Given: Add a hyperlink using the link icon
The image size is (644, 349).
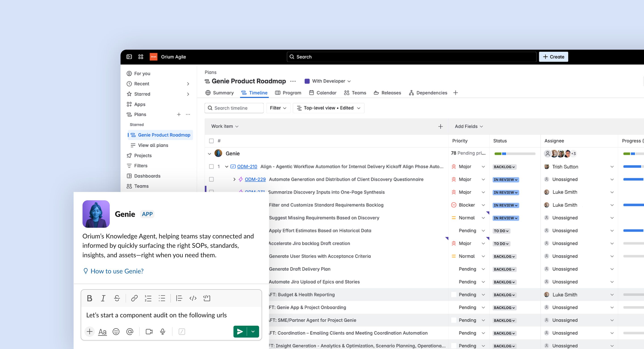Looking at the screenshot, I should point(134,298).
